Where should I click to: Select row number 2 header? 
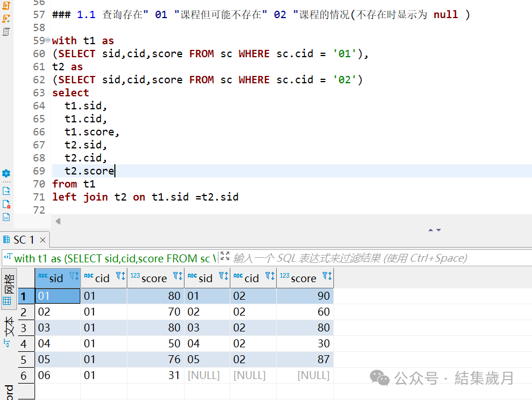point(26,312)
